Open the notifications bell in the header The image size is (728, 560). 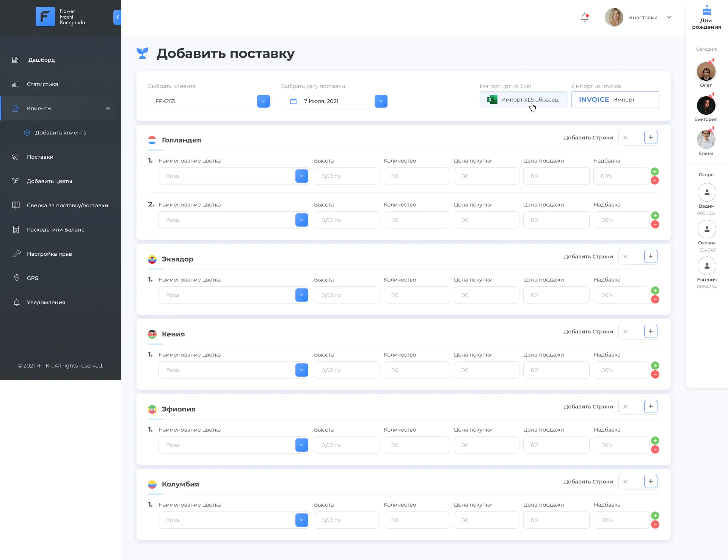[x=585, y=17]
